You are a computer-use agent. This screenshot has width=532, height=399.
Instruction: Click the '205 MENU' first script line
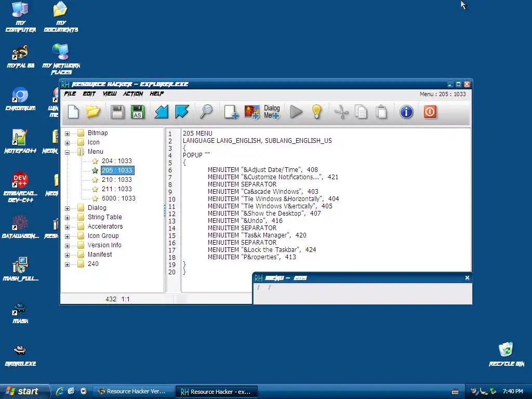197,134
